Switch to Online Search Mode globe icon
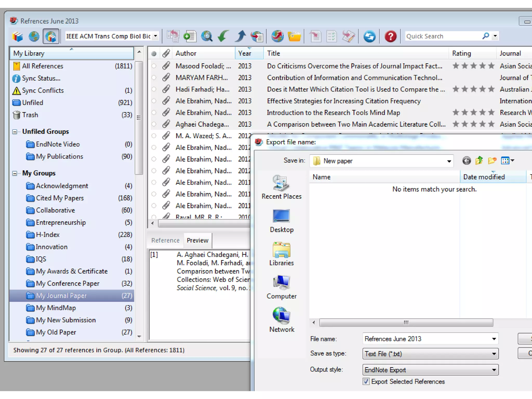 pyautogui.click(x=34, y=36)
